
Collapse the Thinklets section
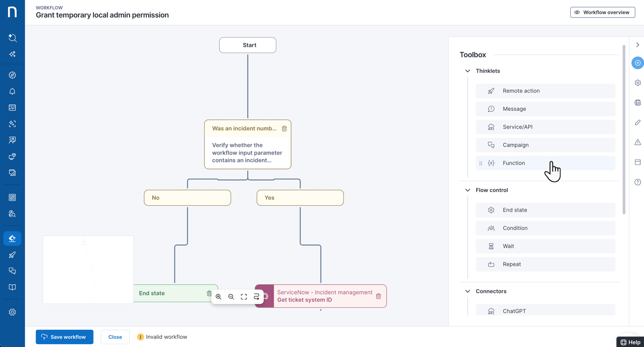(468, 71)
